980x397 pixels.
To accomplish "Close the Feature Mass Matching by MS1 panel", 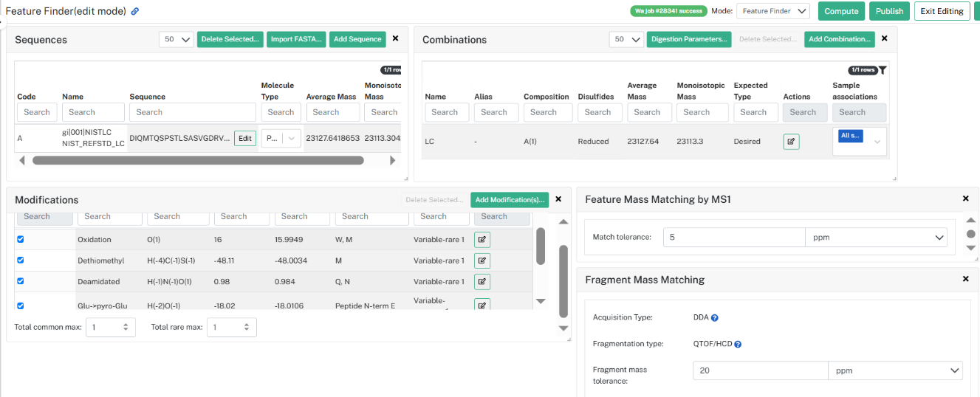I will tap(965, 199).
